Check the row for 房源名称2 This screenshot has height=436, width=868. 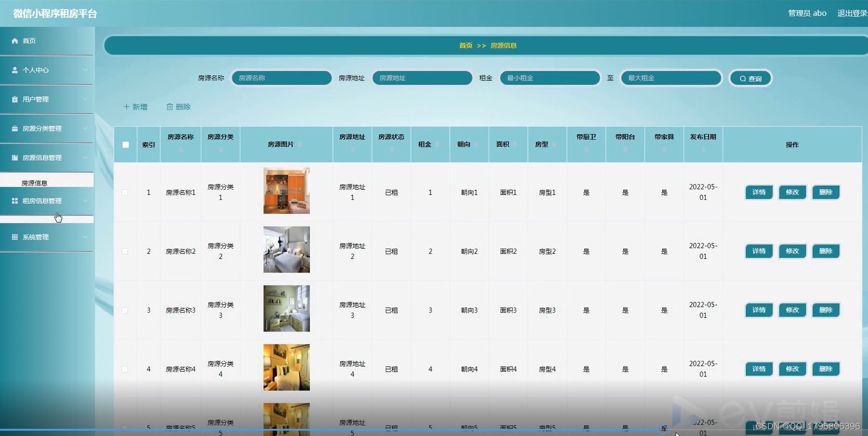pos(125,251)
